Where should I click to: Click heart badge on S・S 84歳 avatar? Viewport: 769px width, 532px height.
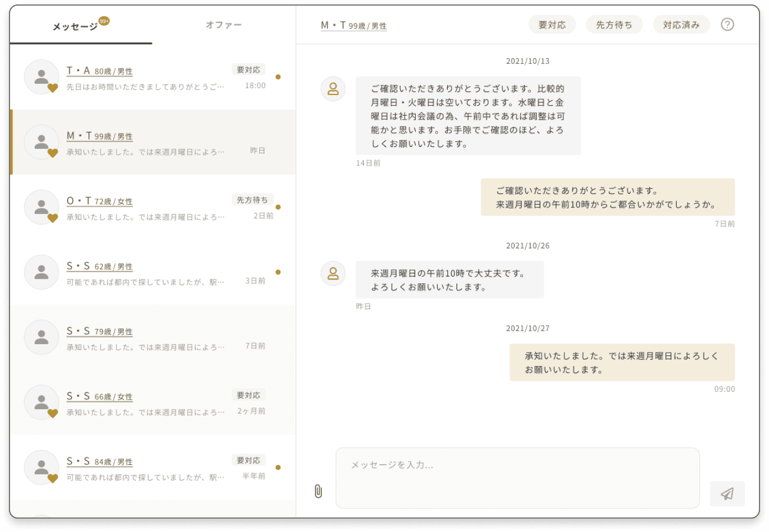tap(53, 478)
